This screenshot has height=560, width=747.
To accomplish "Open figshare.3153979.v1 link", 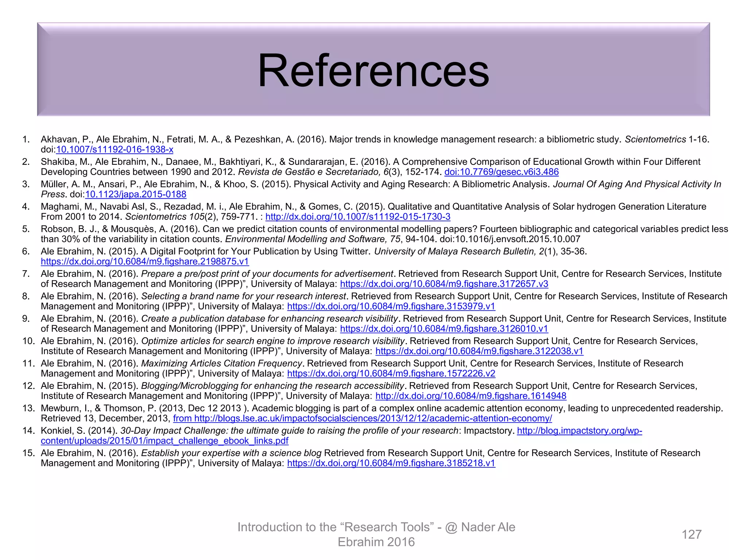I will pos(391,306).
